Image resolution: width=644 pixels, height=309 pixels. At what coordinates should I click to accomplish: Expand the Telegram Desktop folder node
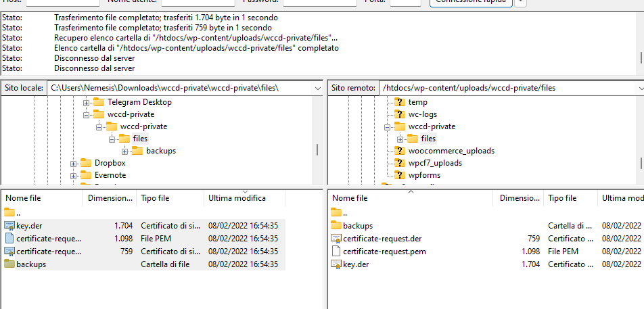pos(86,103)
